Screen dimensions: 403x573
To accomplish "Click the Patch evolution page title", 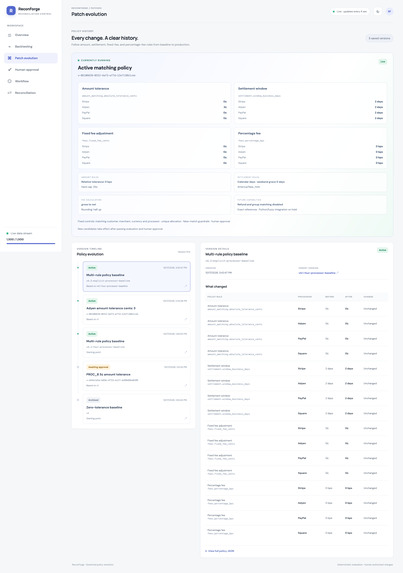I will point(89,14).
